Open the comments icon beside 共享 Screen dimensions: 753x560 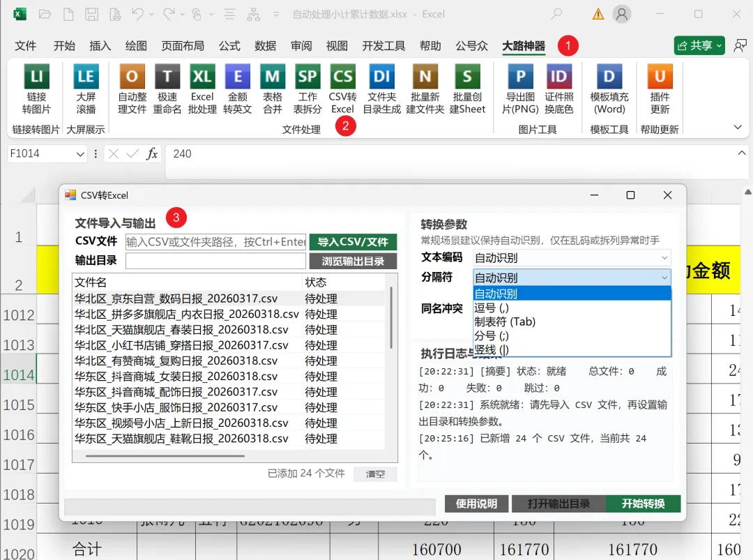point(740,45)
